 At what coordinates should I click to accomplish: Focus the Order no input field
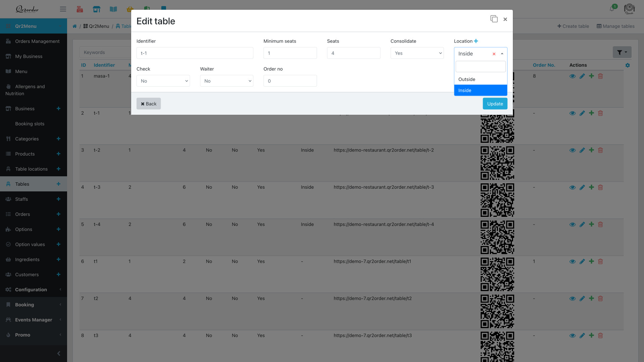coord(290,81)
